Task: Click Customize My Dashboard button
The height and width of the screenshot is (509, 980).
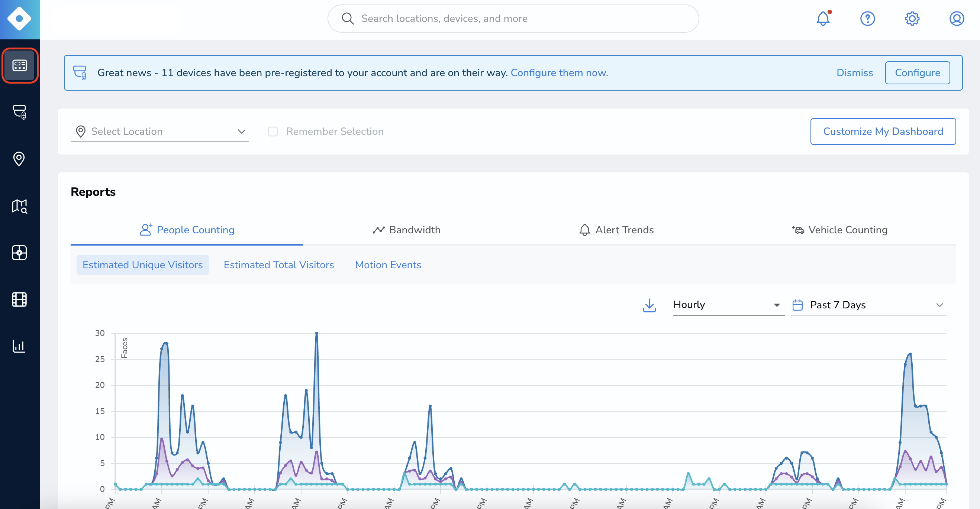Action: coord(883,132)
